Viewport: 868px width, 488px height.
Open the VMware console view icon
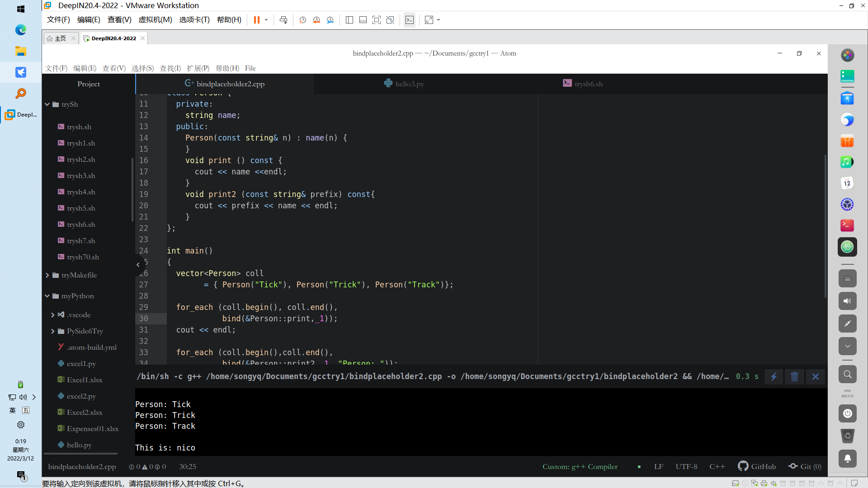[x=409, y=20]
